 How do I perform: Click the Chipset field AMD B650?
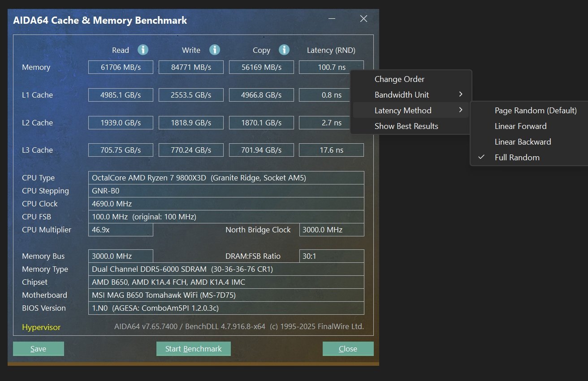[226, 282]
